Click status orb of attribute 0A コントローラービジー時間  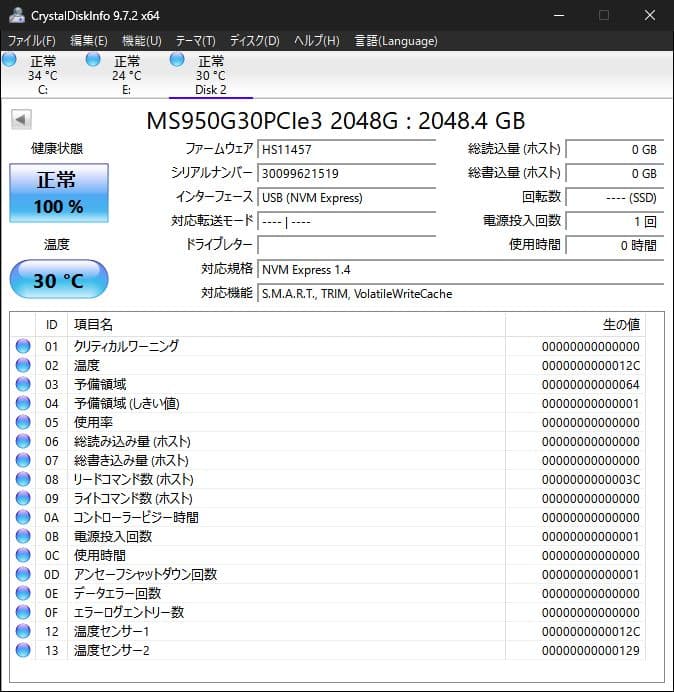pos(23,517)
